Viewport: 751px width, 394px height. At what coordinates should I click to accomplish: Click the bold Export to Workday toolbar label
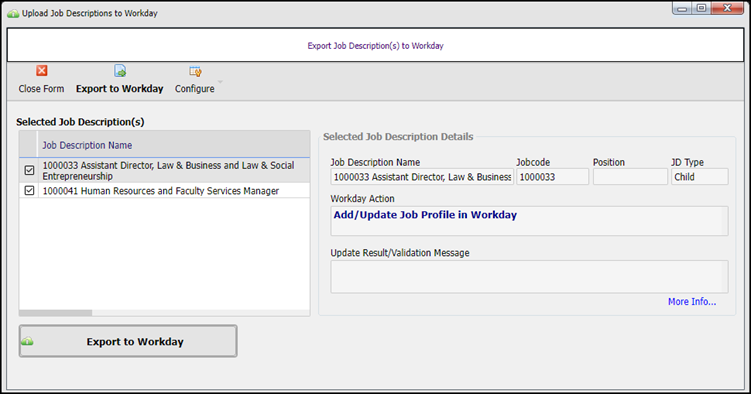pyautogui.click(x=120, y=89)
